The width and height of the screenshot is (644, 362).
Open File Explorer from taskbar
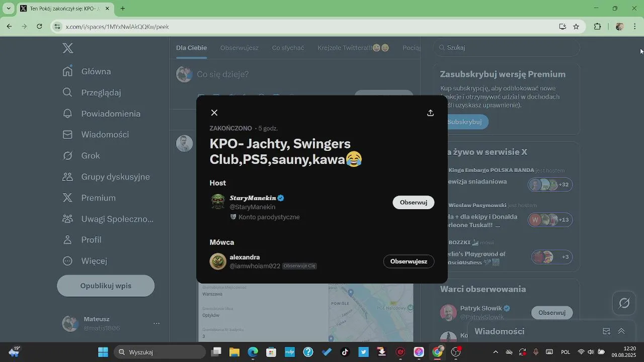click(234, 352)
